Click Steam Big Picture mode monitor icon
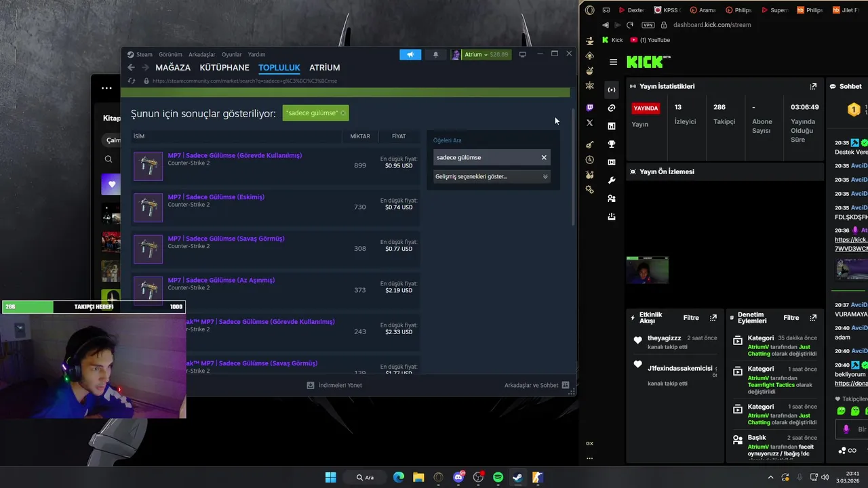The height and width of the screenshot is (488, 868). click(522, 54)
